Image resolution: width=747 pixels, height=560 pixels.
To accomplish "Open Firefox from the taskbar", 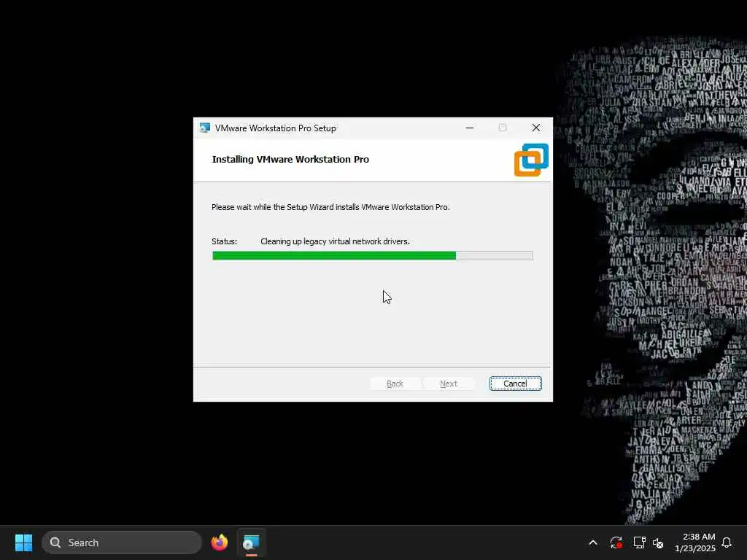I will pyautogui.click(x=219, y=542).
